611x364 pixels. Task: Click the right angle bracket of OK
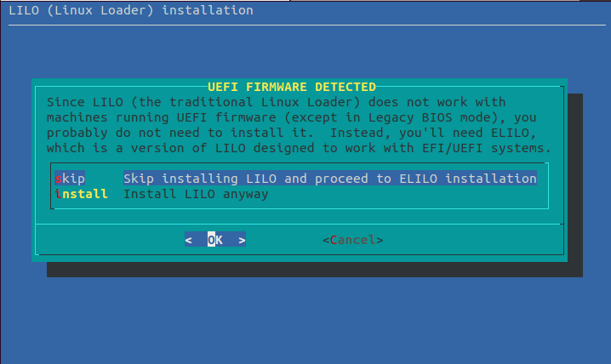(242, 240)
